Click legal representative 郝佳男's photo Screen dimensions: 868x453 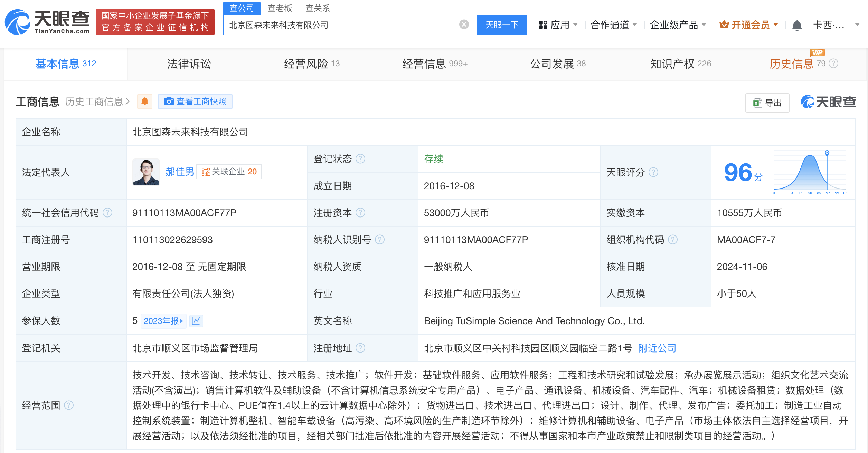pos(146,172)
